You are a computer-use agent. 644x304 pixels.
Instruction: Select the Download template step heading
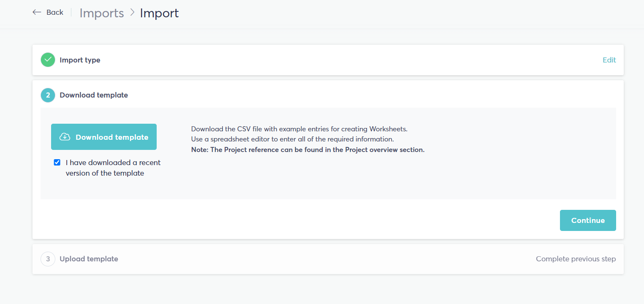94,95
